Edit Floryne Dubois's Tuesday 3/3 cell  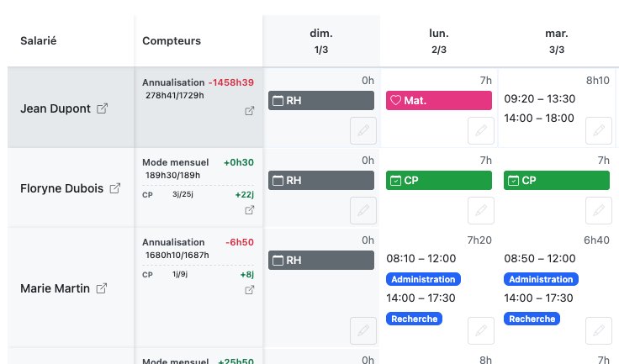(598, 210)
